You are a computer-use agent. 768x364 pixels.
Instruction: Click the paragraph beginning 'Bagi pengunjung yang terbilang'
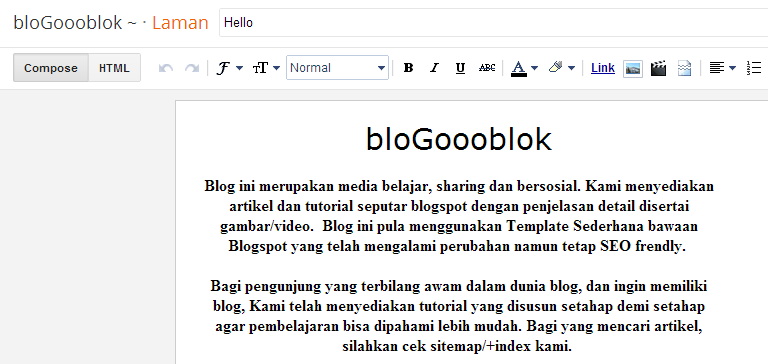tap(459, 316)
